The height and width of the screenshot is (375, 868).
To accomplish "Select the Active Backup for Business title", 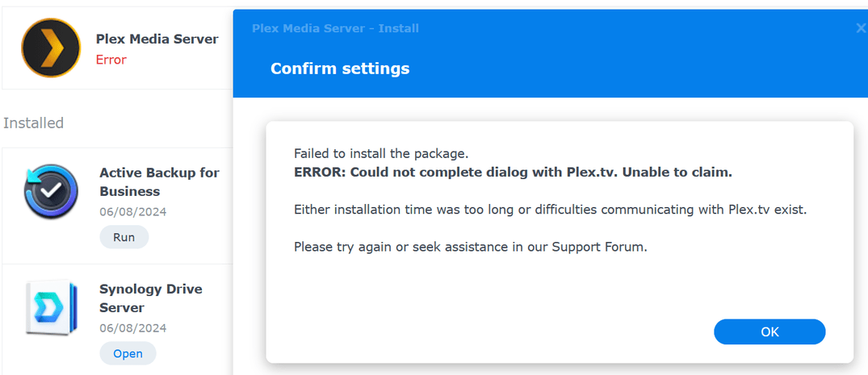I will coord(159,182).
